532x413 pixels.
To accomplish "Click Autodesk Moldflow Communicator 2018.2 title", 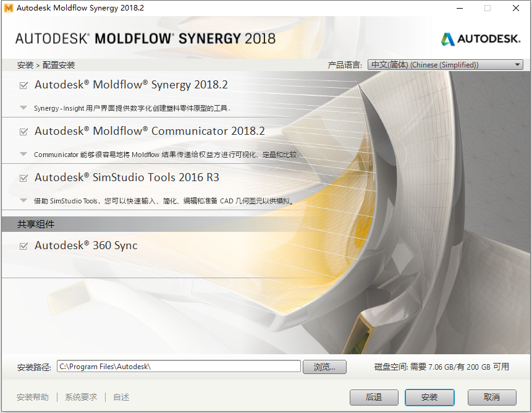I will 150,131.
